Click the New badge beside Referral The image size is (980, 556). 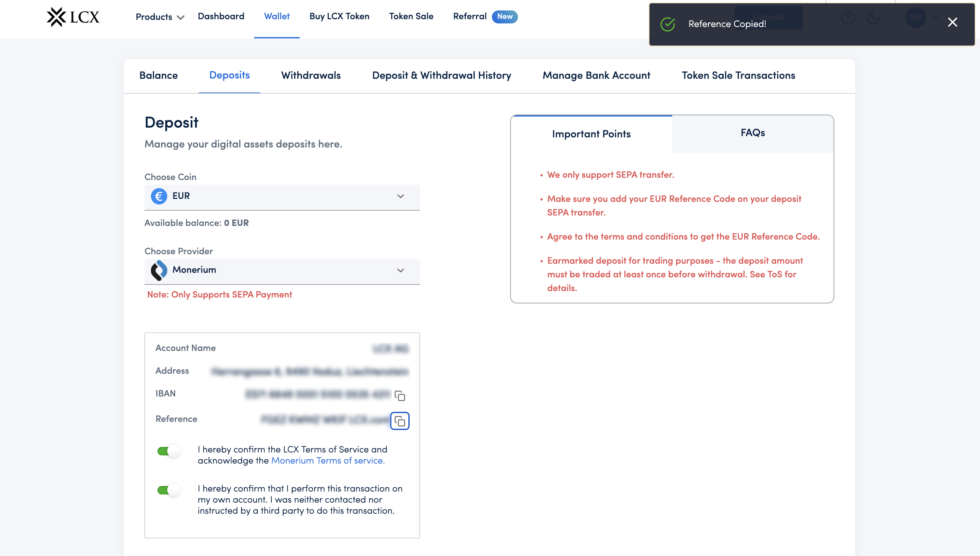point(505,16)
